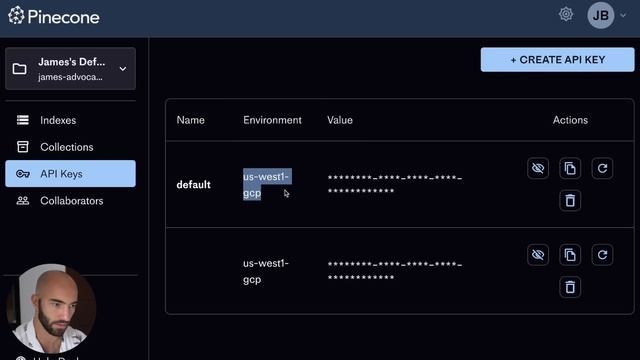Viewport: 640px width, 360px height.
Task: Click the Actions column header
Action: tap(570, 120)
